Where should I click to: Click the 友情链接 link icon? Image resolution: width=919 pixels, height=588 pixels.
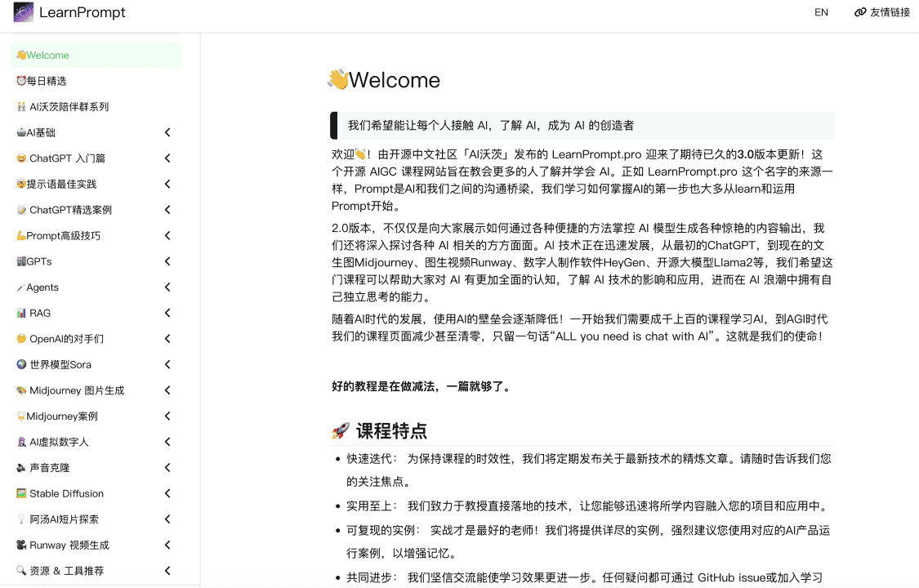pyautogui.click(x=860, y=12)
